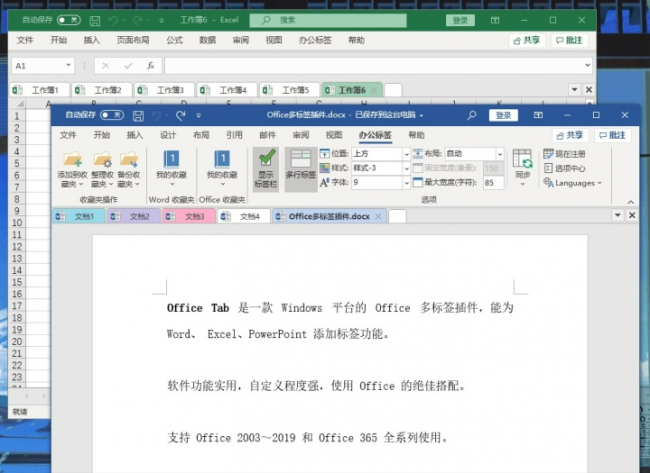The width and height of the screenshot is (650, 473).
Task: Open the tab list arrow in Word tab bar
Action: [x=618, y=215]
